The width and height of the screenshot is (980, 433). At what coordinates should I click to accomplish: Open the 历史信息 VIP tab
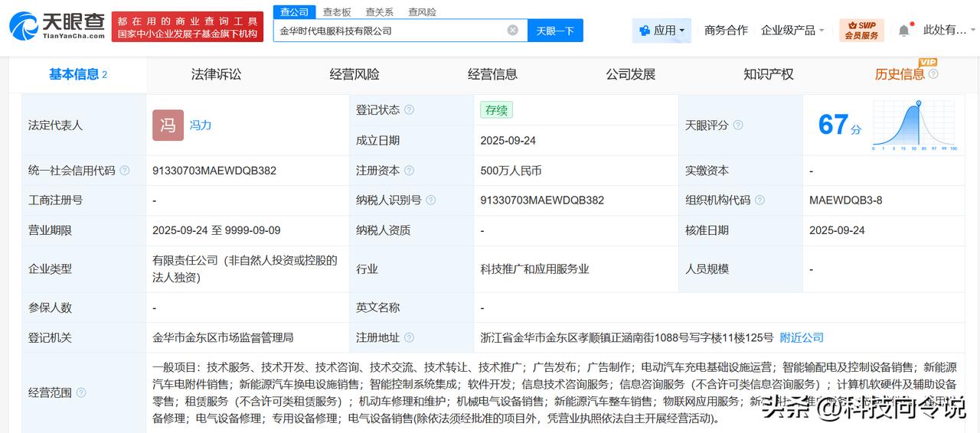point(900,74)
